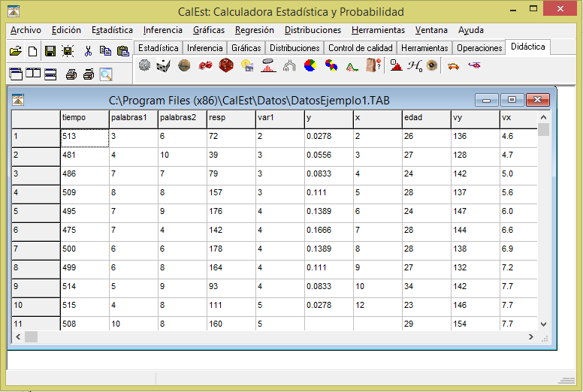Open the Gráficas menu

click(209, 30)
